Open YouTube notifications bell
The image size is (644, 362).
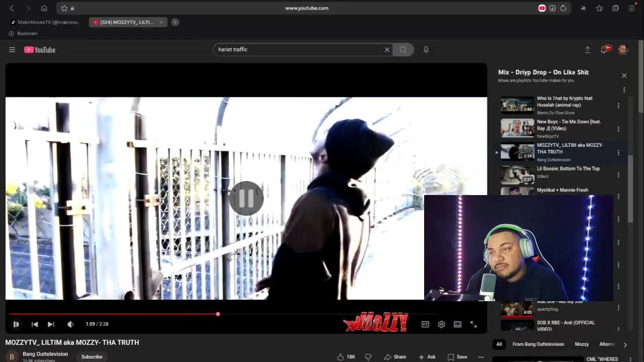click(x=605, y=49)
